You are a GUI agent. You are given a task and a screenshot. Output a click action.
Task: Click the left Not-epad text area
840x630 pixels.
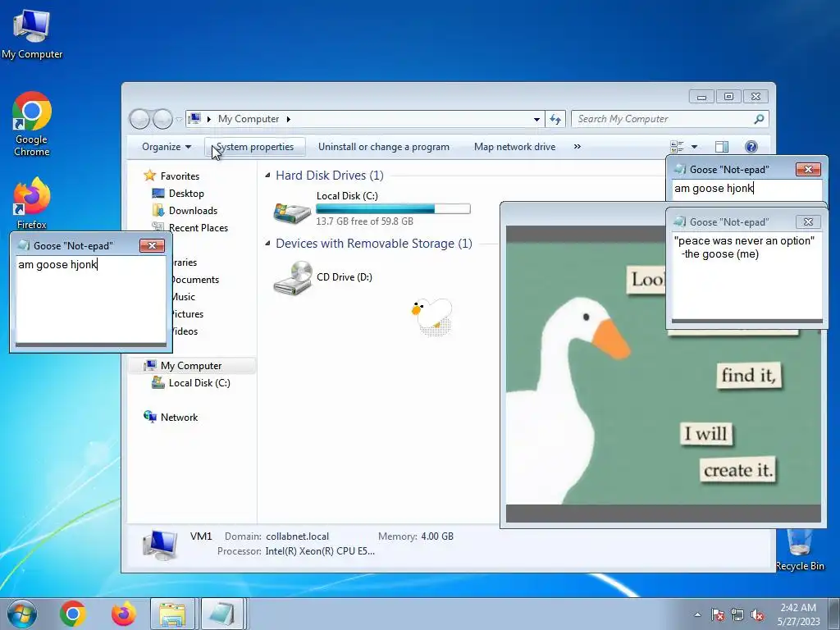[90, 300]
